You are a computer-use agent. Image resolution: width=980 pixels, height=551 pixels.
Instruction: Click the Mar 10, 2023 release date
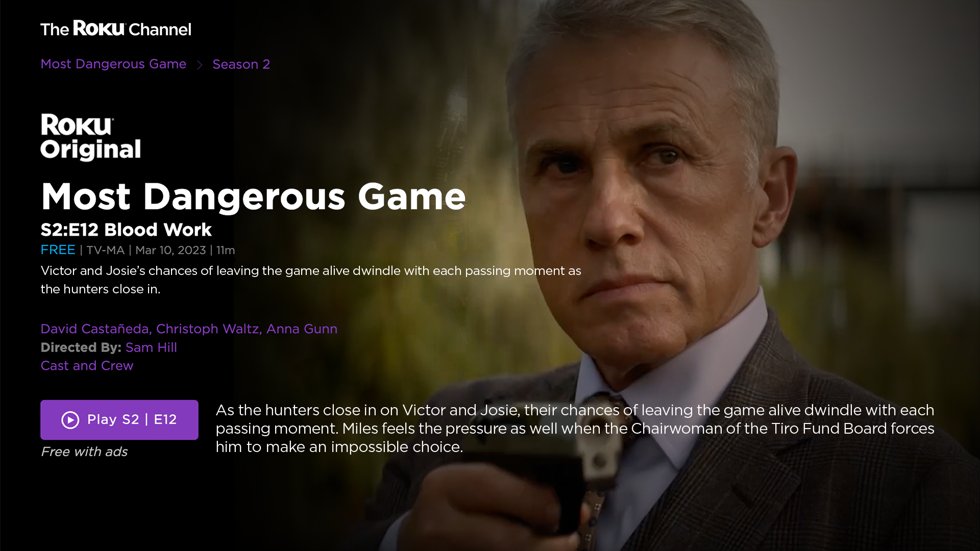pos(170,250)
